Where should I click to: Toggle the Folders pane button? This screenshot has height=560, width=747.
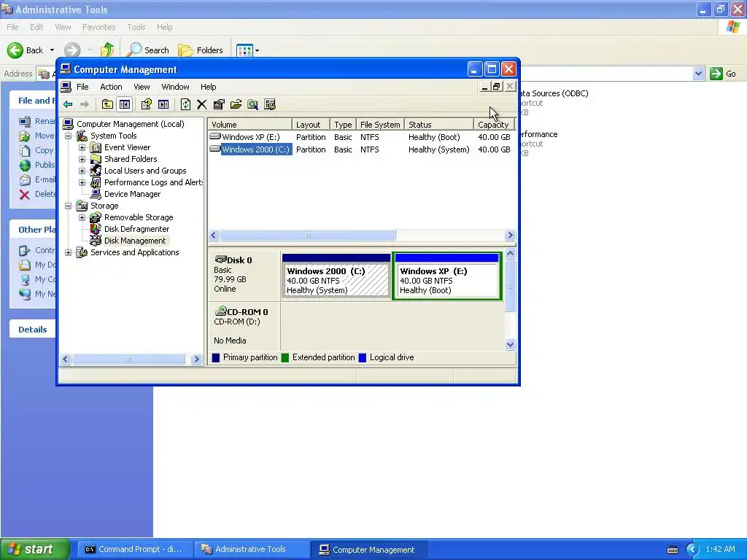201,50
